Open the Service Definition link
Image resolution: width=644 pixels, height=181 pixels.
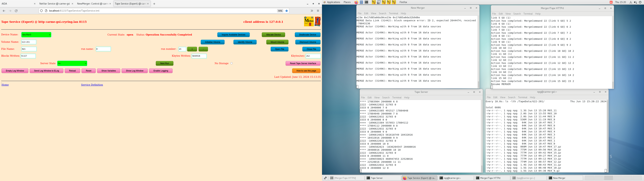pyautogui.click(x=92, y=85)
